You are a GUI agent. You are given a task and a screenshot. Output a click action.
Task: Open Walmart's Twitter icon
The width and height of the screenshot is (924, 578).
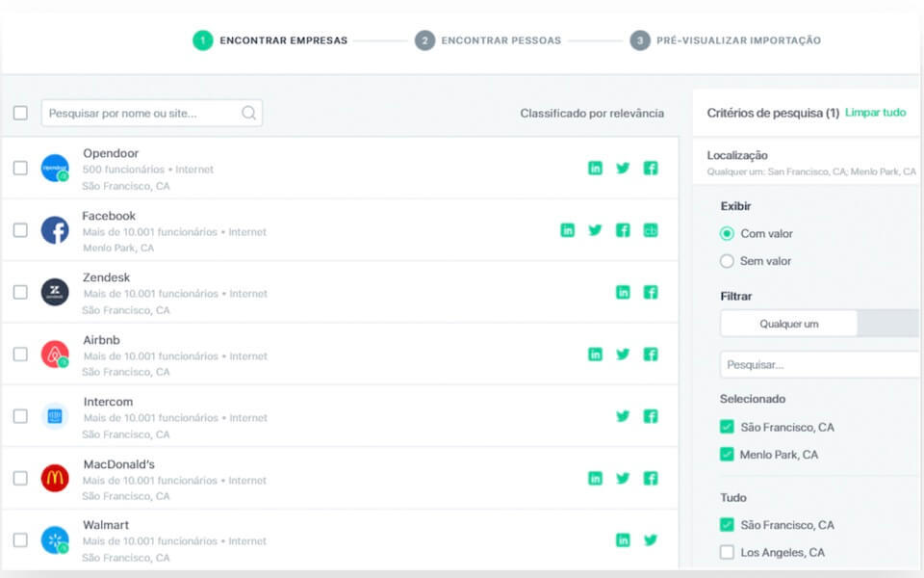pyautogui.click(x=651, y=539)
